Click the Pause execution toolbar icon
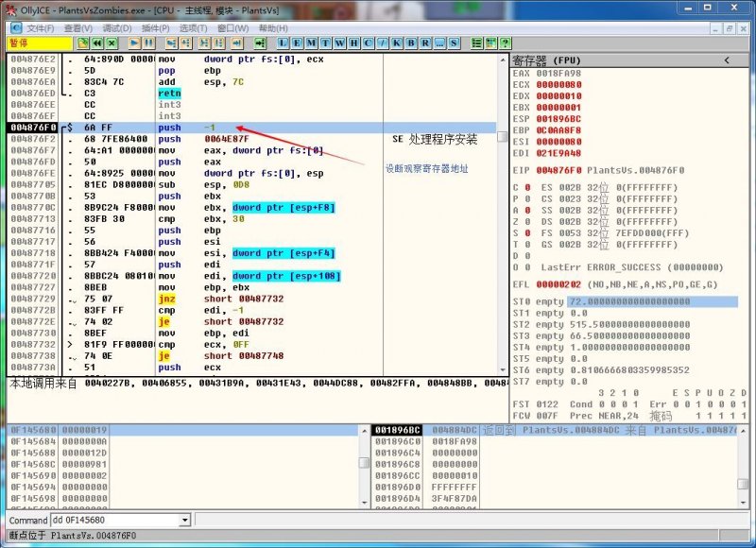 click(149, 43)
